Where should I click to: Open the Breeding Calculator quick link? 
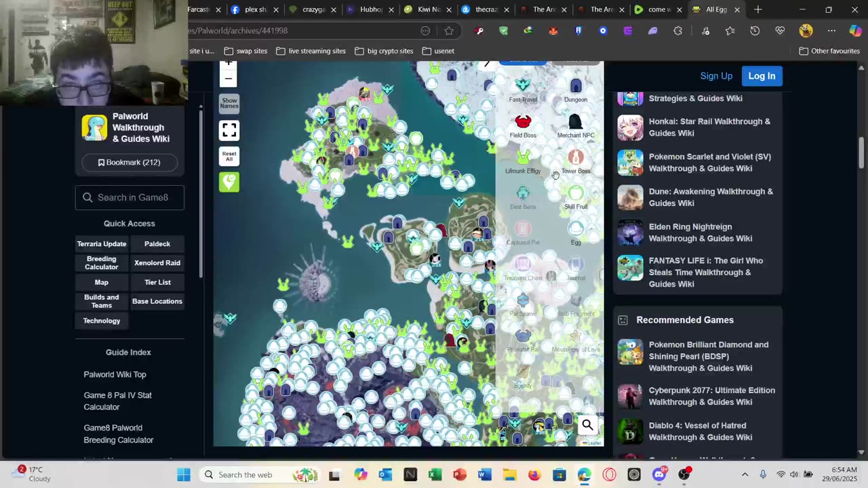tap(102, 263)
